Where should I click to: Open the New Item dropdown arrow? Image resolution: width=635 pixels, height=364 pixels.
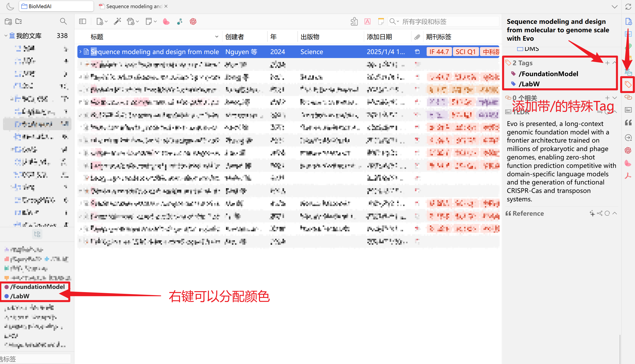coord(106,22)
